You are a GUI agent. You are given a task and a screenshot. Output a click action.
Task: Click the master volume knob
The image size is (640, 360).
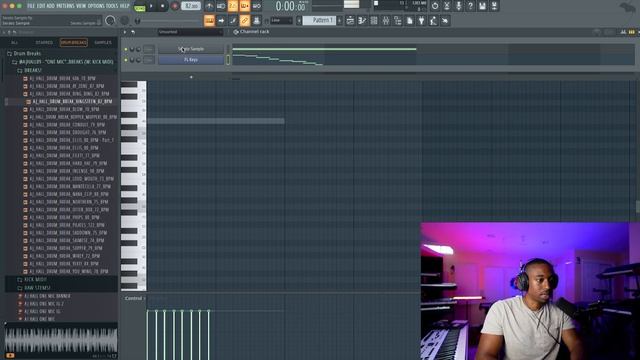110,20
